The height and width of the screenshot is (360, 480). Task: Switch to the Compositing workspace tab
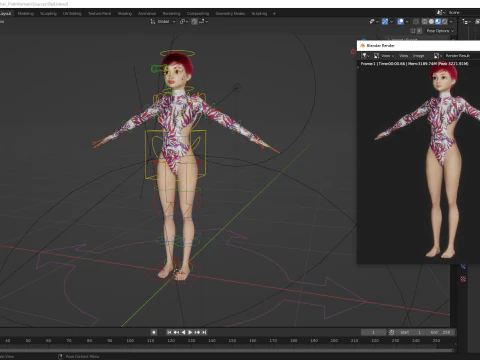click(x=198, y=14)
